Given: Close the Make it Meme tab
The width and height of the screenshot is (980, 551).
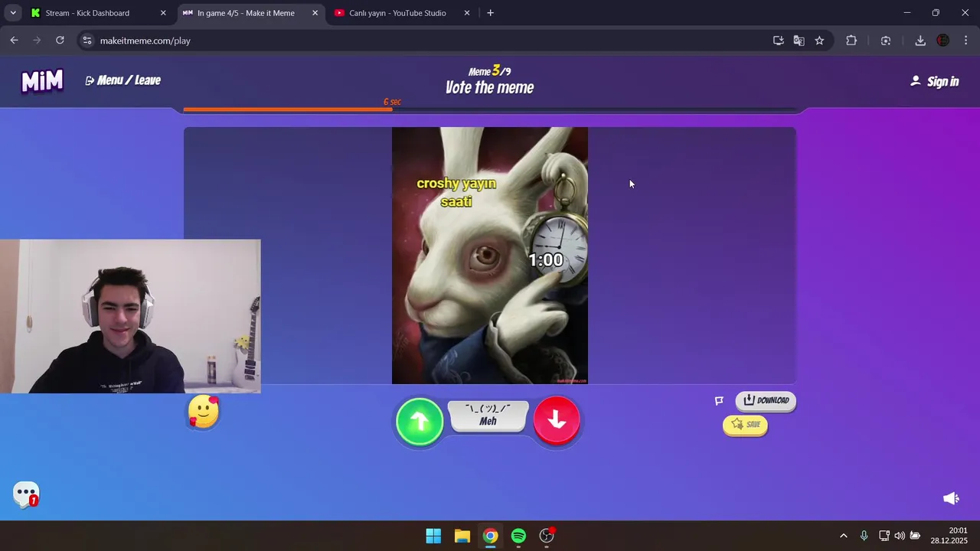Looking at the screenshot, I should point(315,13).
